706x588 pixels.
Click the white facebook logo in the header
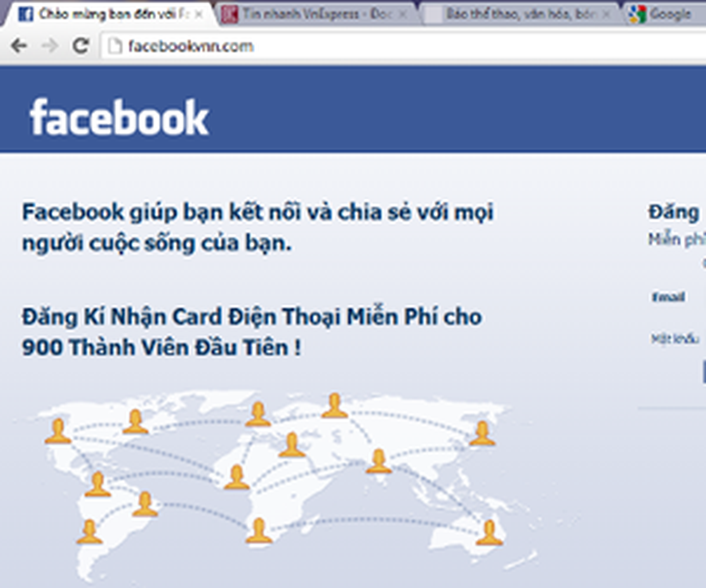click(119, 117)
